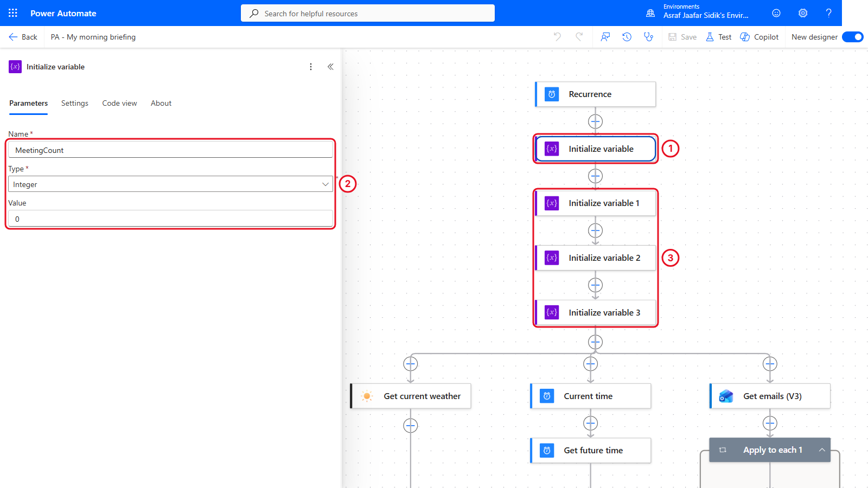Screen dimensions: 868x488
Task: Select the Initialize variable 2 action
Action: click(x=596, y=258)
